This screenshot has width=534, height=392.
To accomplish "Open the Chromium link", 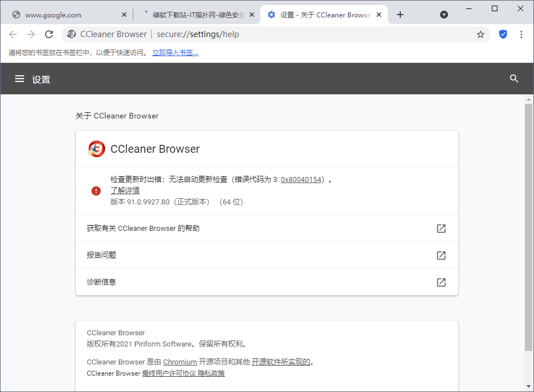I will (x=180, y=362).
